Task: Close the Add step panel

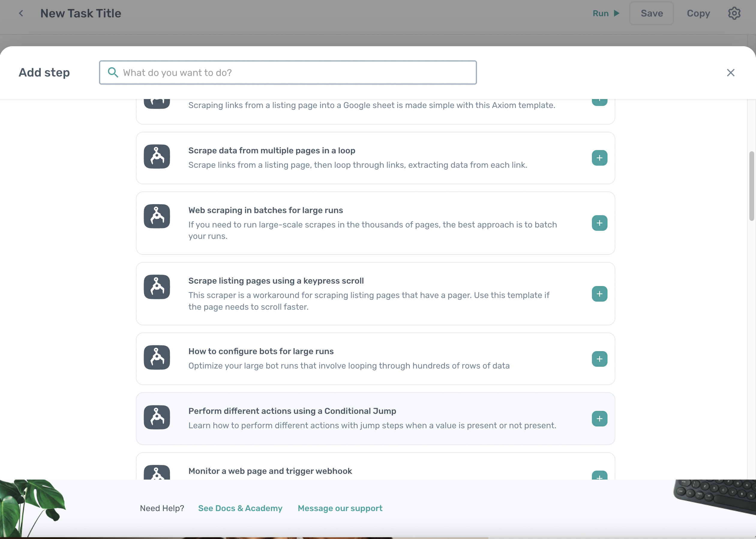Action: tap(730, 72)
